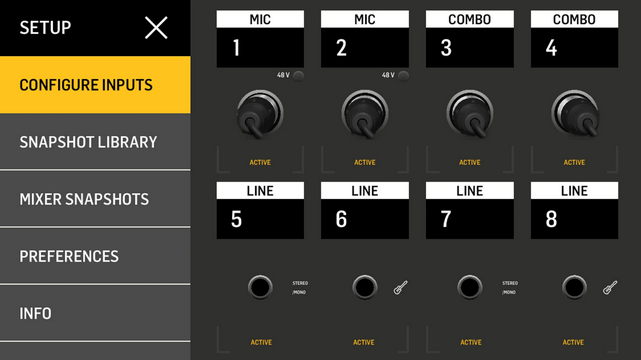Click the combo connector icon for input 3
This screenshot has height=360, width=641.
470,114
